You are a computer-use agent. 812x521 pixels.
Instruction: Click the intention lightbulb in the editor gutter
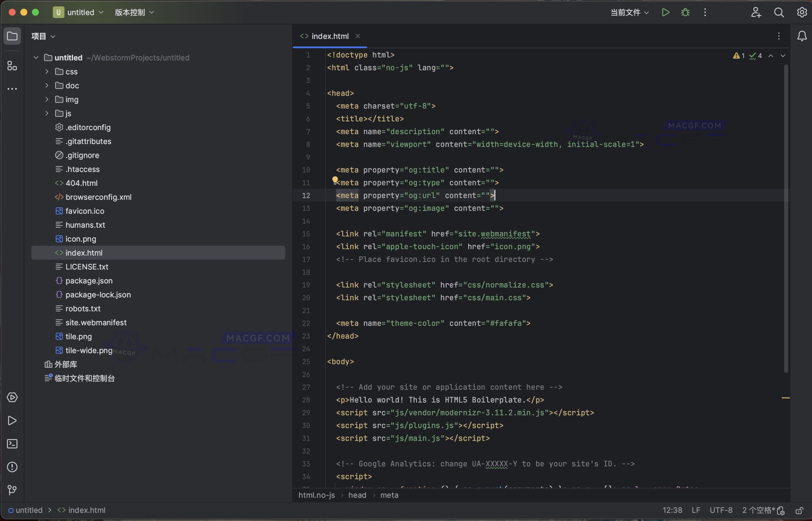pos(335,180)
